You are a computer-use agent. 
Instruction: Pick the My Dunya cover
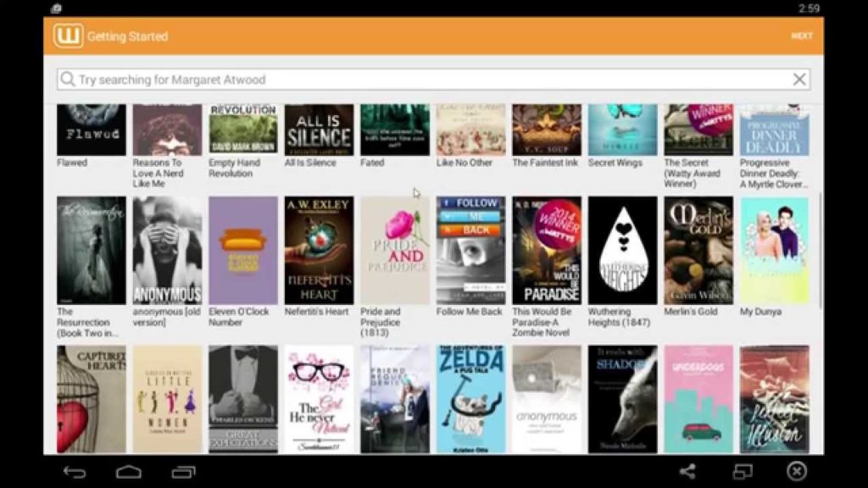(x=774, y=250)
